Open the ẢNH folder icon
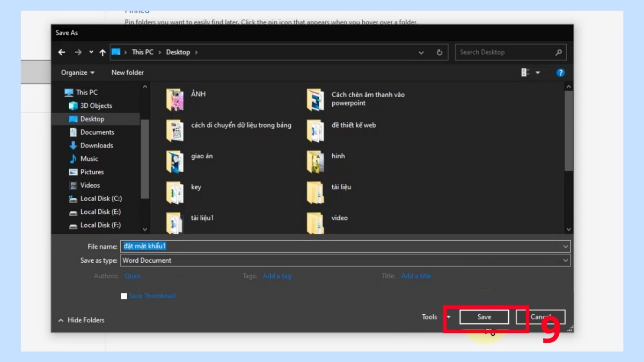Viewport: 644px width, 362px height. [175, 100]
